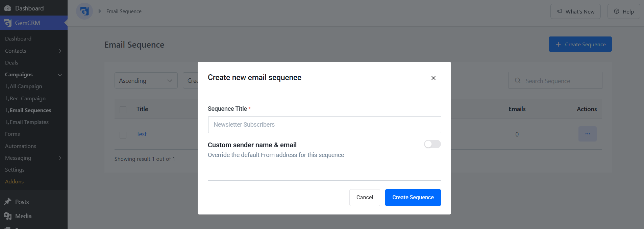Click the Help button in the top bar

click(624, 11)
